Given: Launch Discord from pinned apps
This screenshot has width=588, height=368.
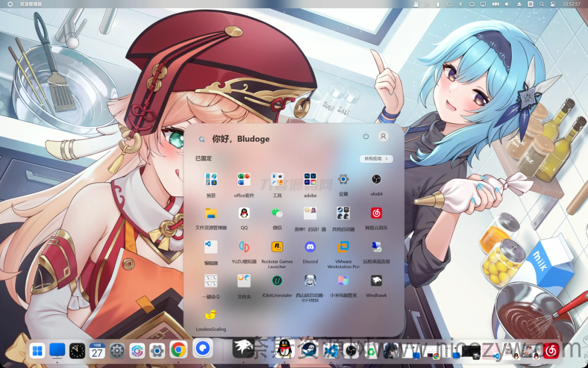Looking at the screenshot, I should [x=310, y=247].
